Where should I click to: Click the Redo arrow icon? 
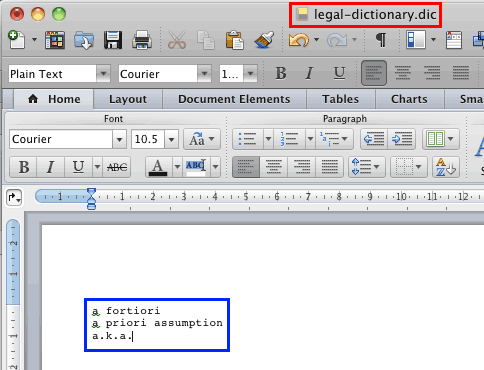(337, 40)
